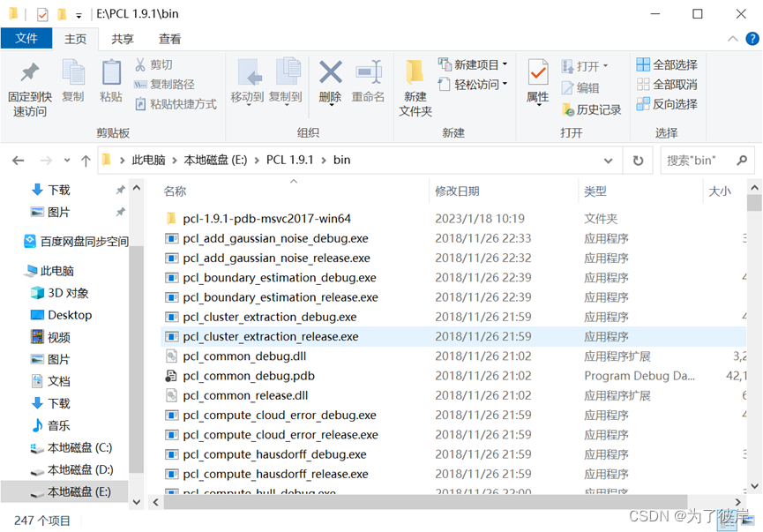Sort by the Type (类型) column header

(x=595, y=191)
